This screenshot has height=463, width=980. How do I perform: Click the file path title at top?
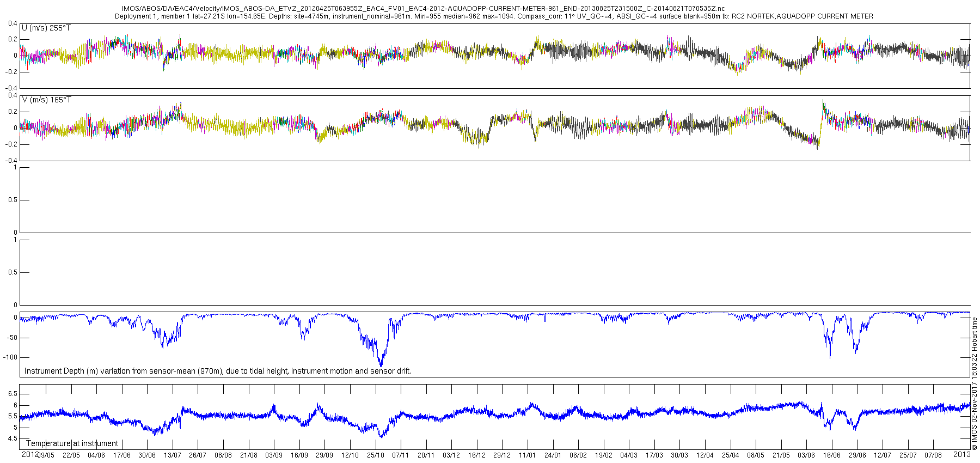click(x=423, y=9)
